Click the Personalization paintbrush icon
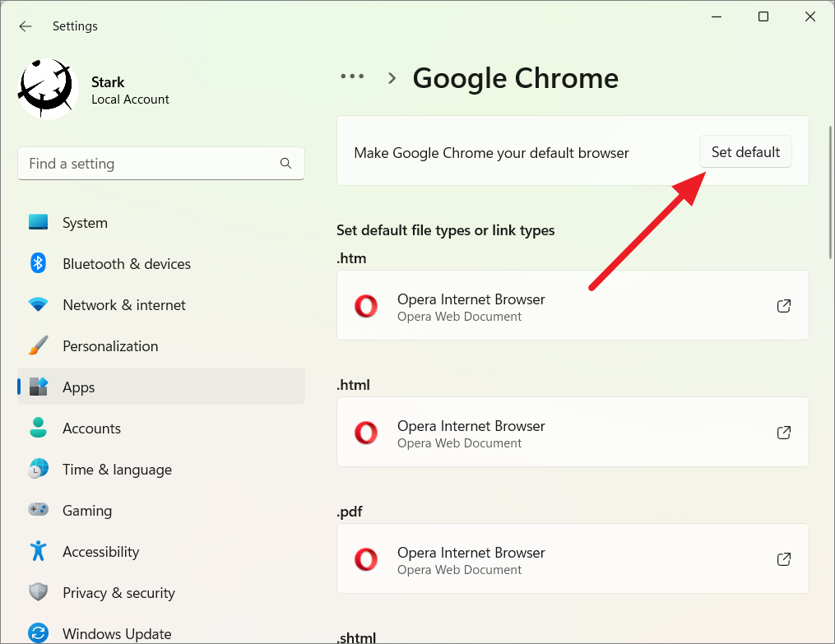 pyautogui.click(x=38, y=345)
